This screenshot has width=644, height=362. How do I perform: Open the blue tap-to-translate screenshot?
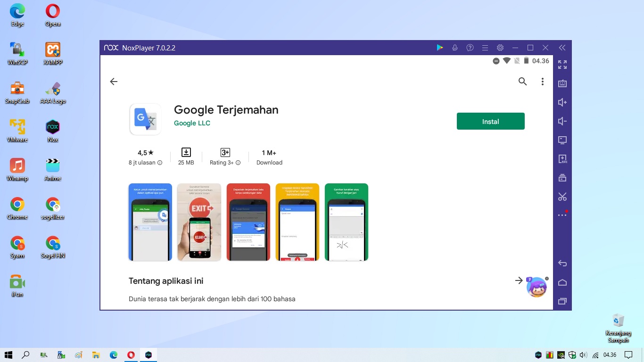click(150, 222)
